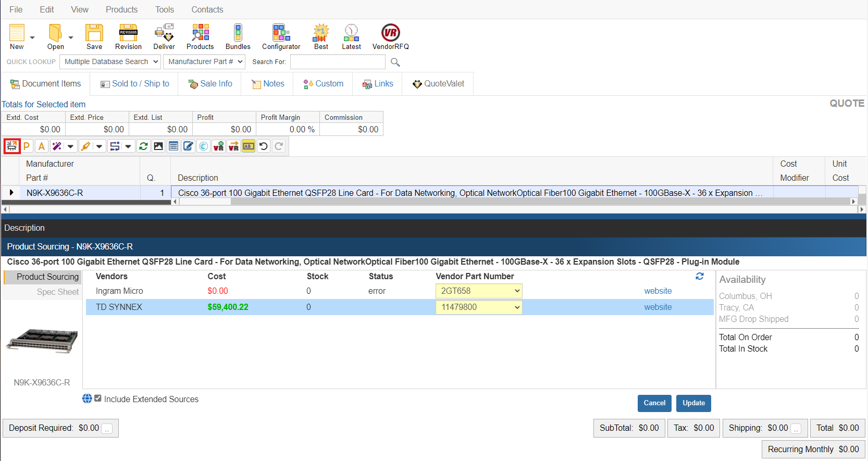The width and height of the screenshot is (868, 461).
Task: Select the Product Sourcing side tab
Action: [42, 277]
